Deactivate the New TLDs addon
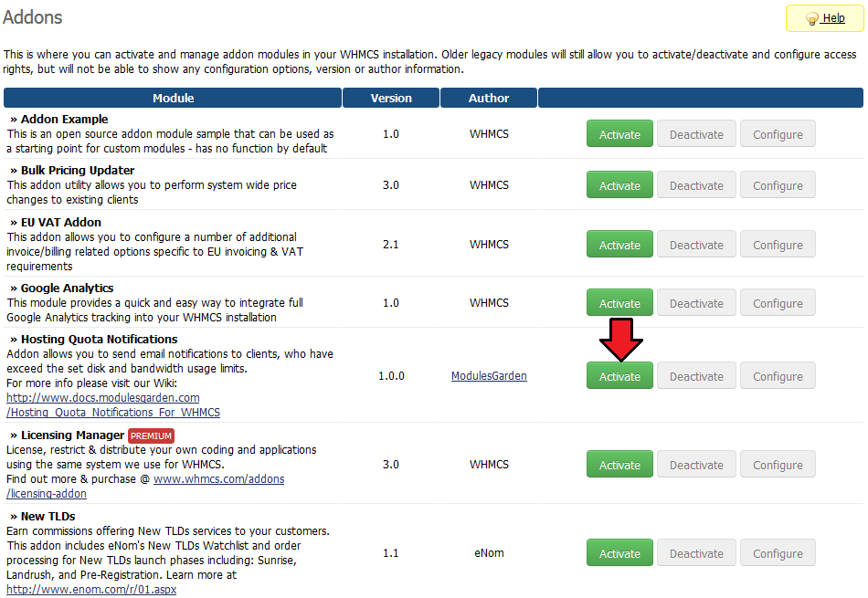 click(x=696, y=552)
